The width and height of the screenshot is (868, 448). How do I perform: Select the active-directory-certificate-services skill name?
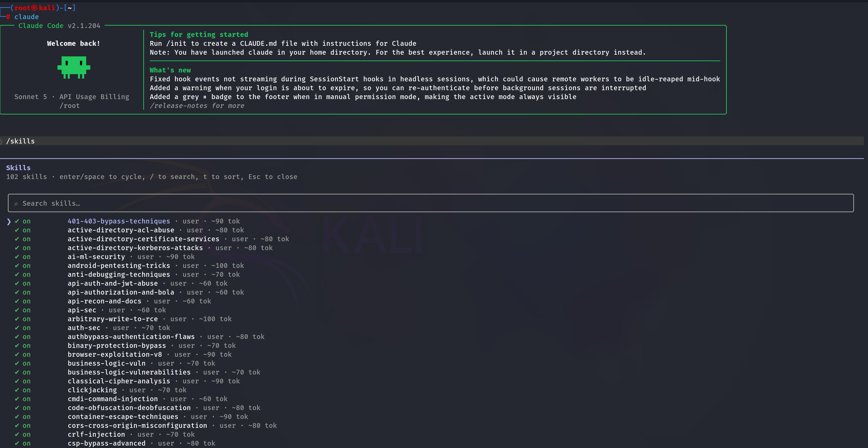point(143,239)
